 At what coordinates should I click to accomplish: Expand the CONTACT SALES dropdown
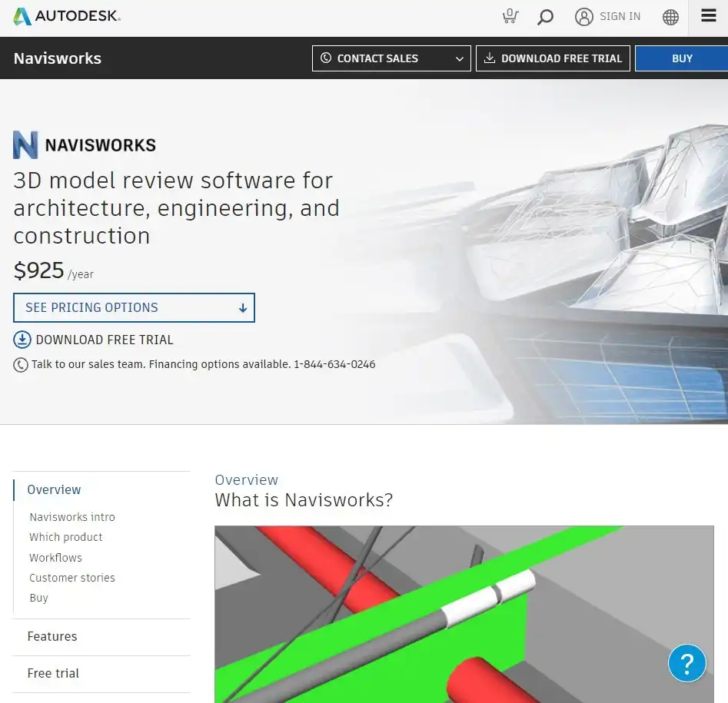pos(391,58)
